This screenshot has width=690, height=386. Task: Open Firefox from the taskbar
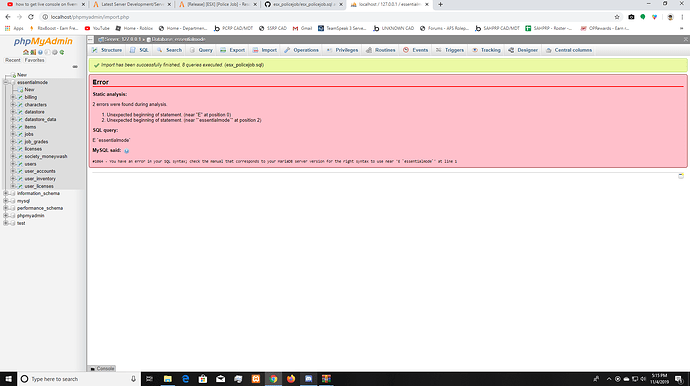[x=291, y=379]
